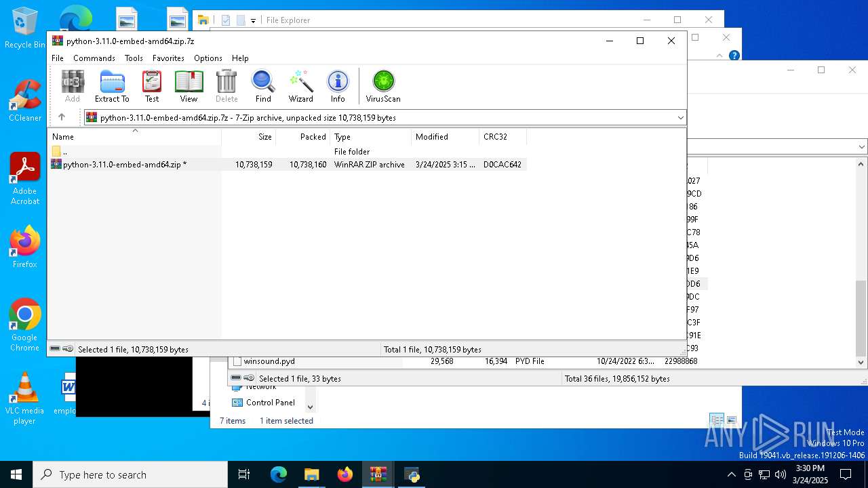868x488 pixels.
Task: Open the Help menu
Action: (240, 58)
